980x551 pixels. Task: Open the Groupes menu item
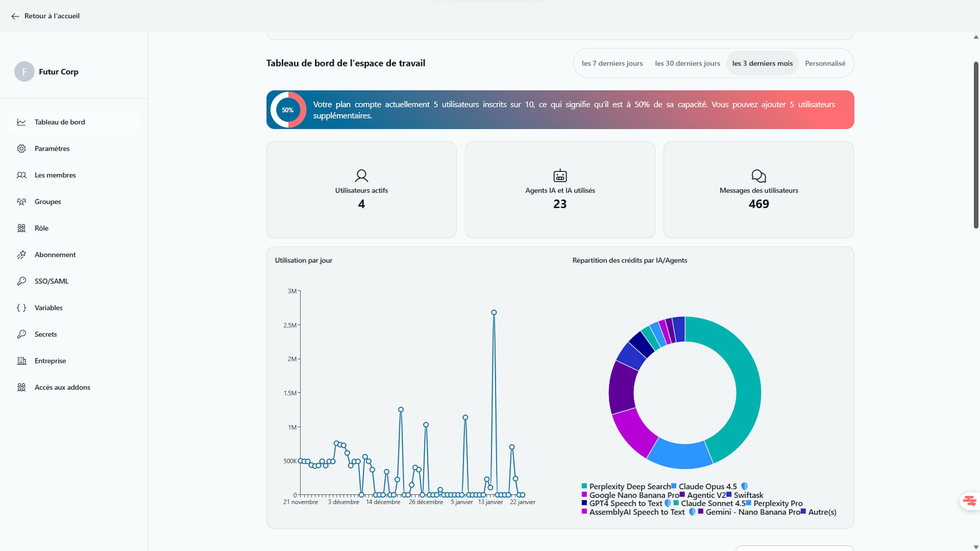[47, 202]
